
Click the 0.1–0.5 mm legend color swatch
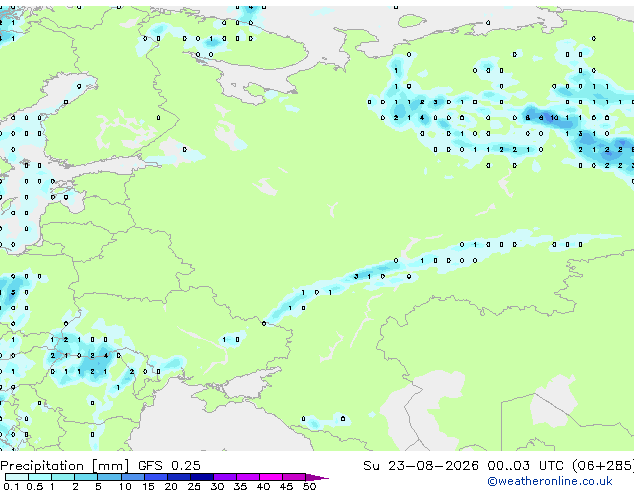17,477
